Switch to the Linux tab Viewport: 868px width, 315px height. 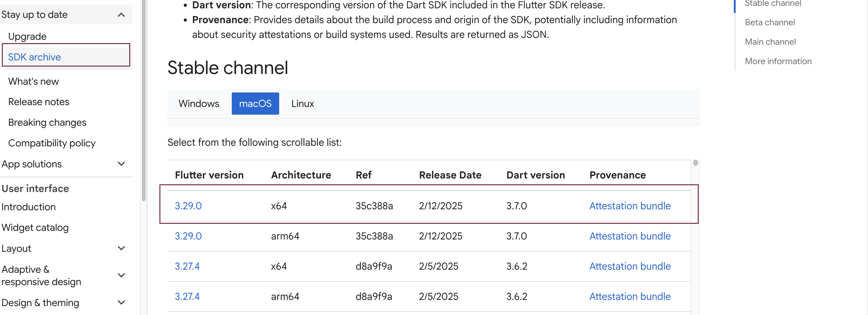[303, 104]
